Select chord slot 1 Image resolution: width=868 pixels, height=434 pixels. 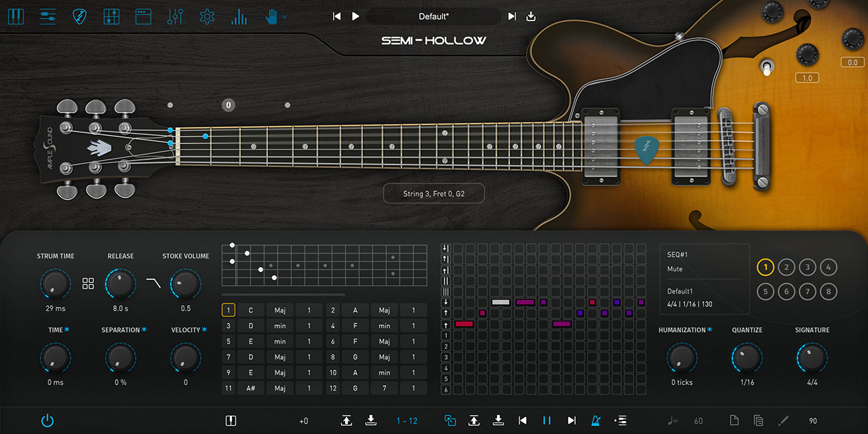pos(229,311)
